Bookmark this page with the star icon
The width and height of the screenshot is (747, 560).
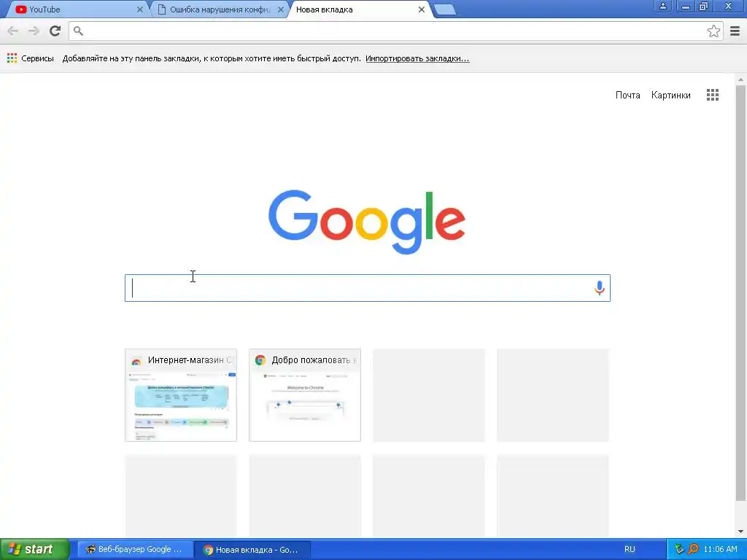[x=713, y=31]
